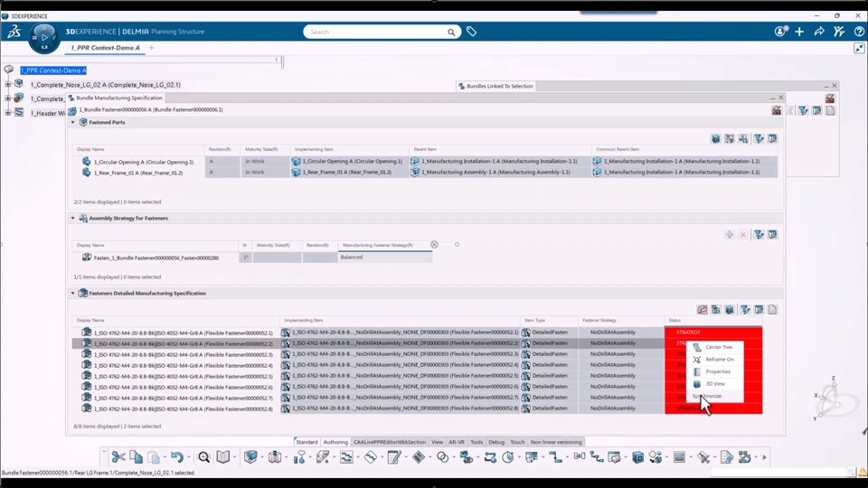
Task: Open the Standard toolbar tab
Action: point(307,442)
